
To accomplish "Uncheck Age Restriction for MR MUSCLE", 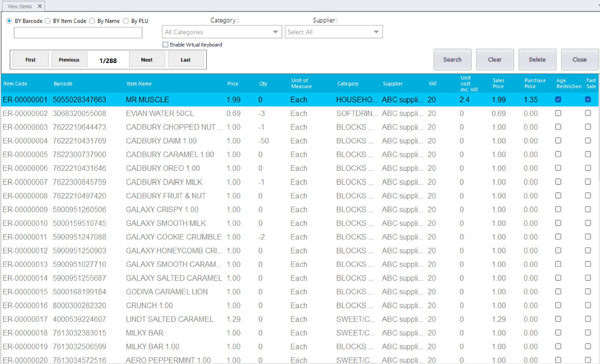I will click(558, 99).
